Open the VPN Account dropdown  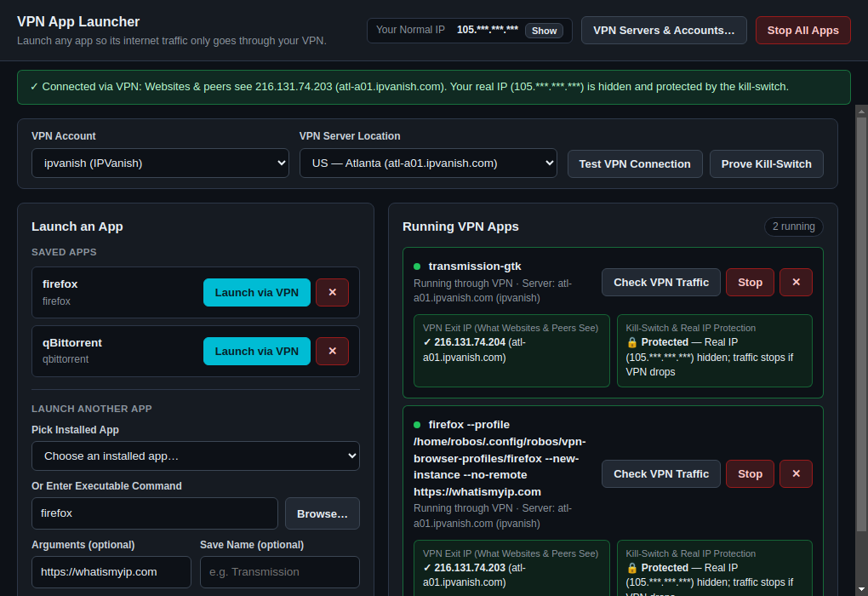160,163
